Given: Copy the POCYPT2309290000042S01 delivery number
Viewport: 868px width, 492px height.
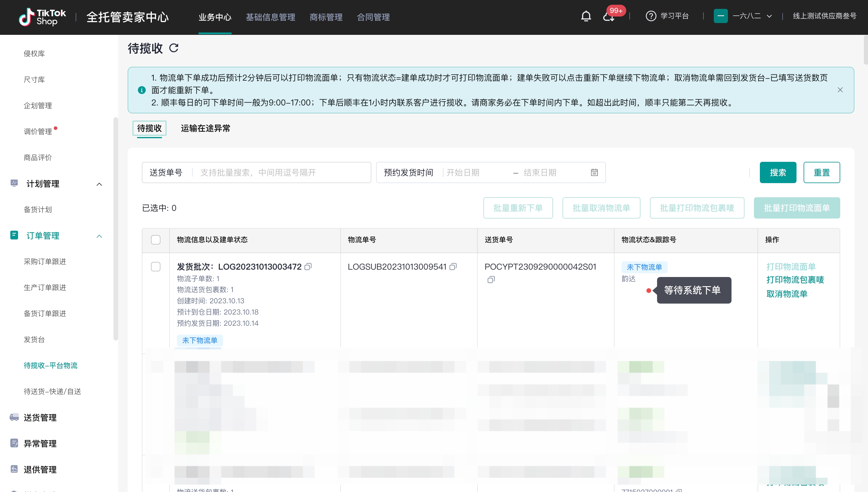Looking at the screenshot, I should tap(491, 279).
